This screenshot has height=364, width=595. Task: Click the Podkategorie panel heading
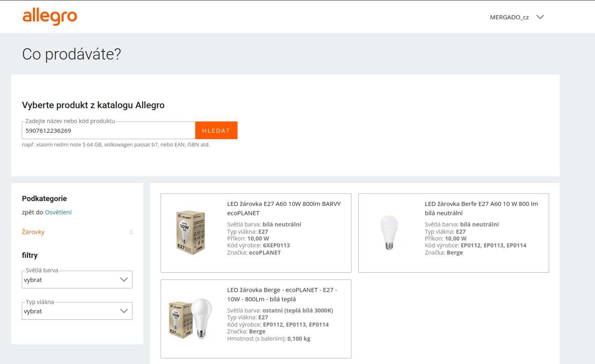coord(44,198)
